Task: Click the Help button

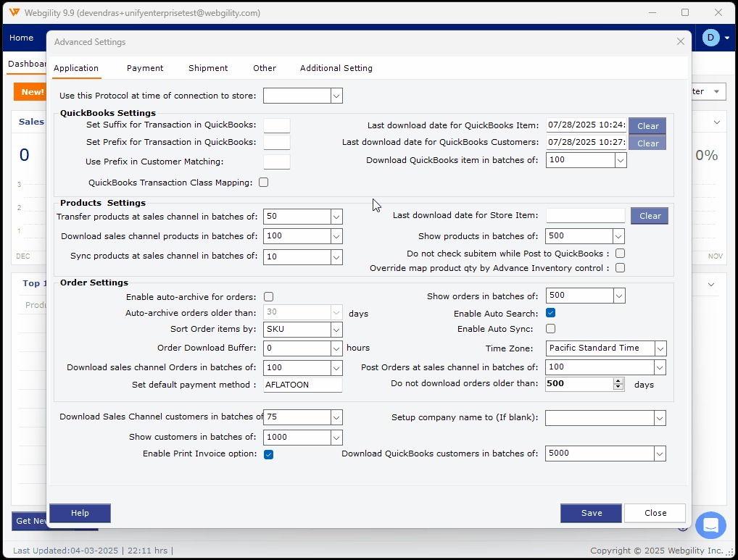Action: (80, 513)
